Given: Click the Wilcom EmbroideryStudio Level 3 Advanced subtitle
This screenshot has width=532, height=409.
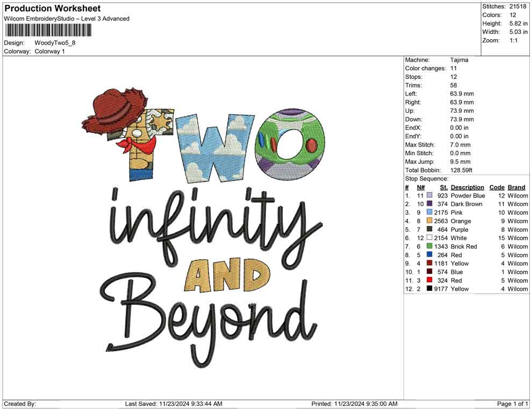Looking at the screenshot, I should click(x=67, y=19).
